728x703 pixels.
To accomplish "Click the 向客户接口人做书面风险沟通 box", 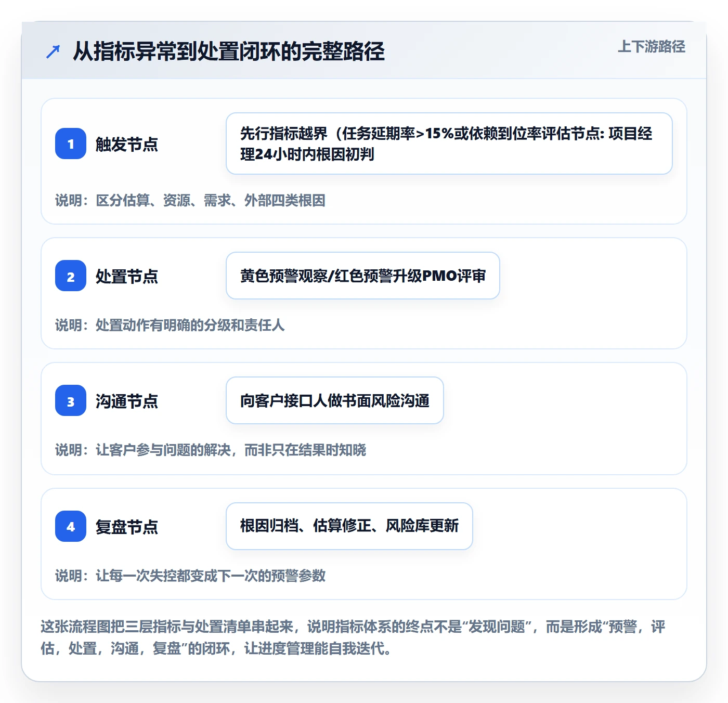I will point(335,400).
